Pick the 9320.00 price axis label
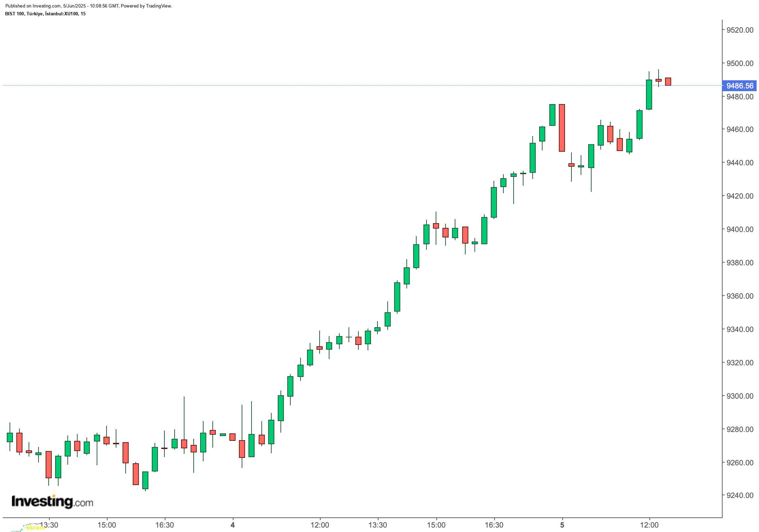 [x=740, y=363]
